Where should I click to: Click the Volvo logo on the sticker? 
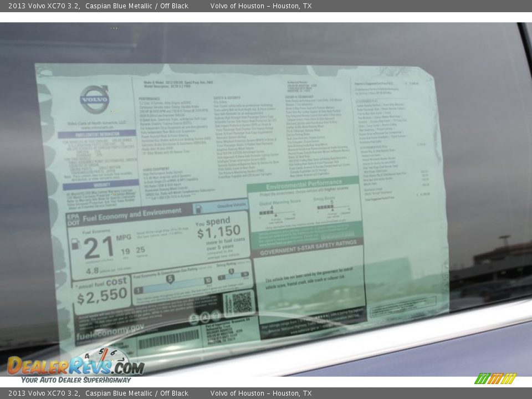(x=95, y=99)
